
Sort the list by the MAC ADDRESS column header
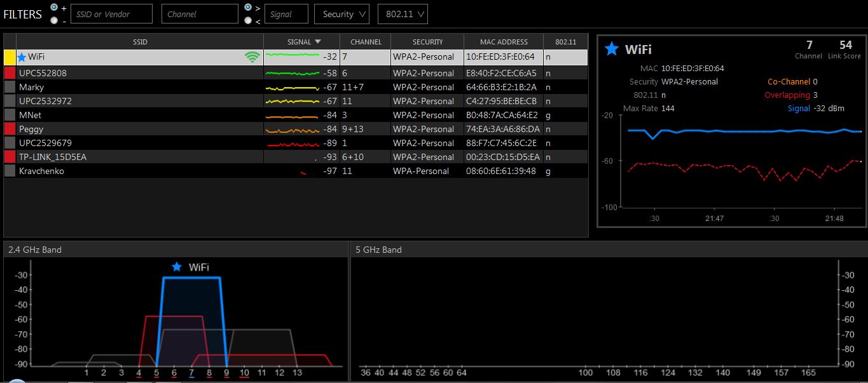pos(504,42)
